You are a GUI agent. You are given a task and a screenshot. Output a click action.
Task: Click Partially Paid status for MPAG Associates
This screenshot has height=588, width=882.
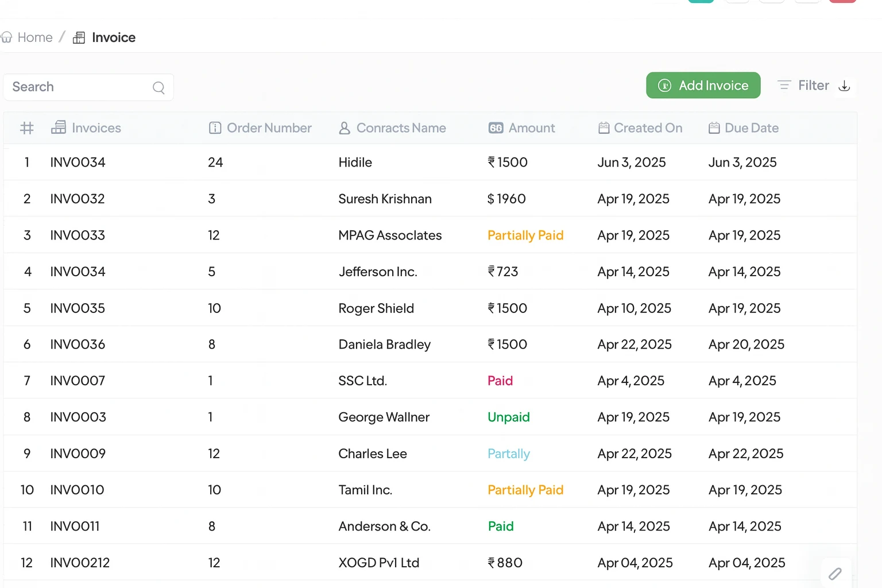[525, 235]
